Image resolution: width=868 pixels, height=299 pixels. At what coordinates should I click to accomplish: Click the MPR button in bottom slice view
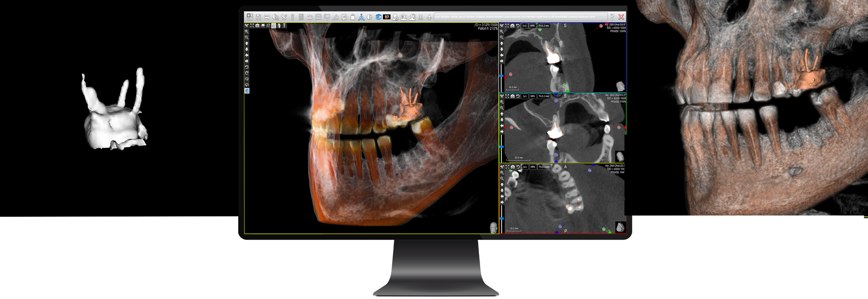pyautogui.click(x=533, y=167)
